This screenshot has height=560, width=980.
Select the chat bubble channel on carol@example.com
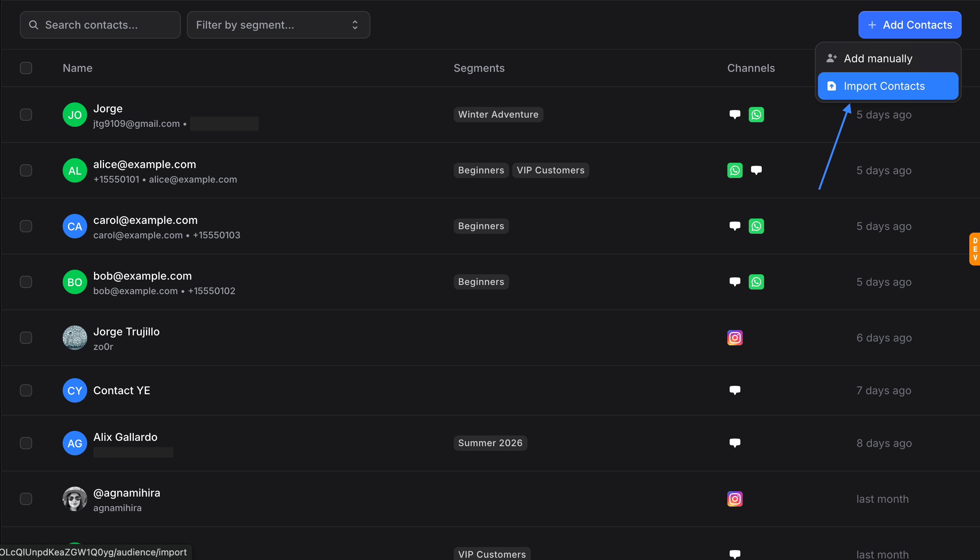[735, 226]
